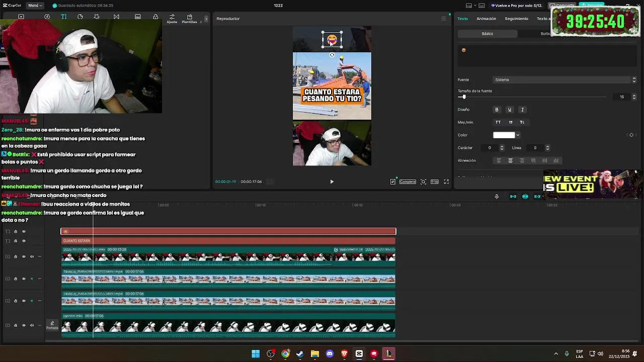Click the bold B icon
Screen dimensions: 644x362
pos(497,110)
